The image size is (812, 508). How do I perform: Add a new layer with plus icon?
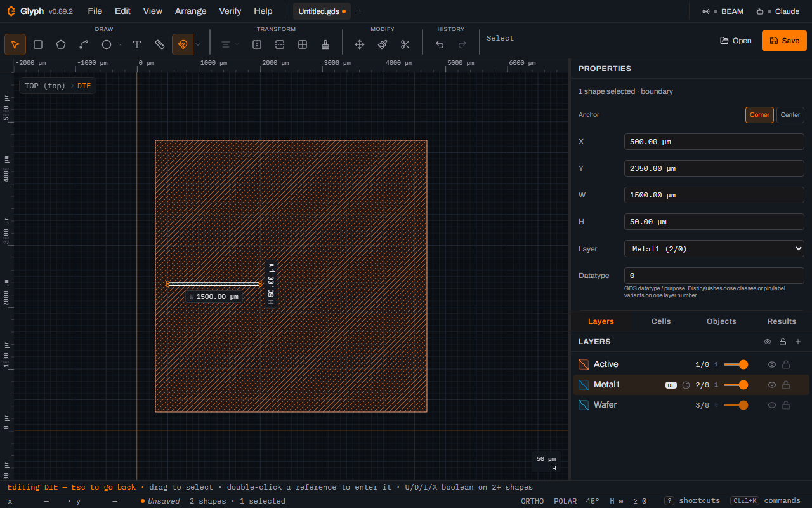tap(798, 342)
